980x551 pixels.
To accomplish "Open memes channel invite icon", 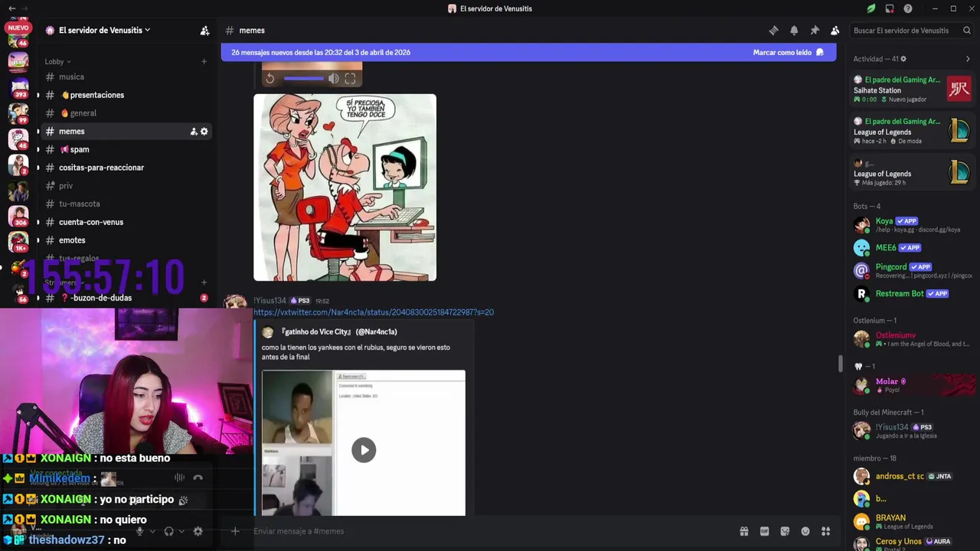I will [194, 132].
